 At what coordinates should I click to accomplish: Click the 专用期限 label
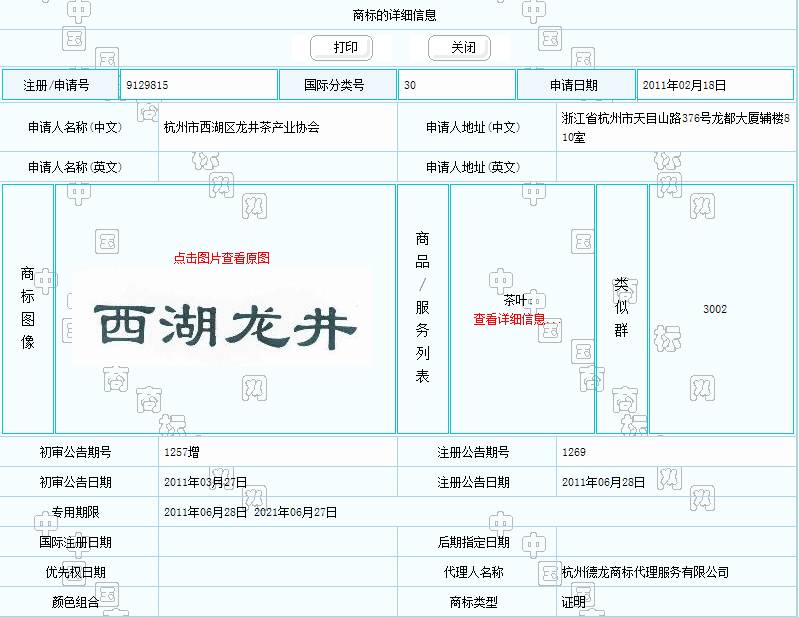pos(75,512)
